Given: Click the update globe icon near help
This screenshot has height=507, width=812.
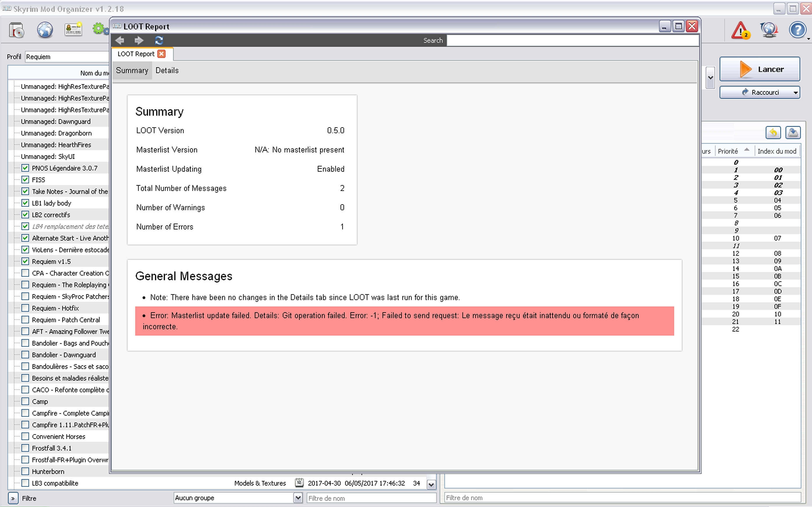Looking at the screenshot, I should (769, 30).
